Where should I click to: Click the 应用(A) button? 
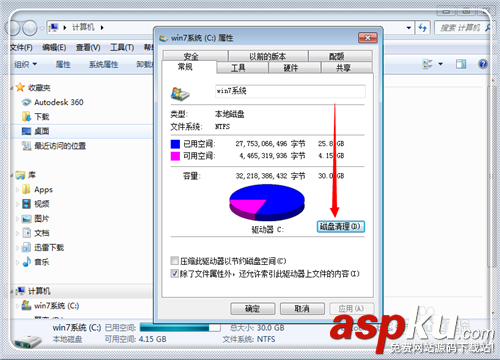pyautogui.click(x=351, y=308)
